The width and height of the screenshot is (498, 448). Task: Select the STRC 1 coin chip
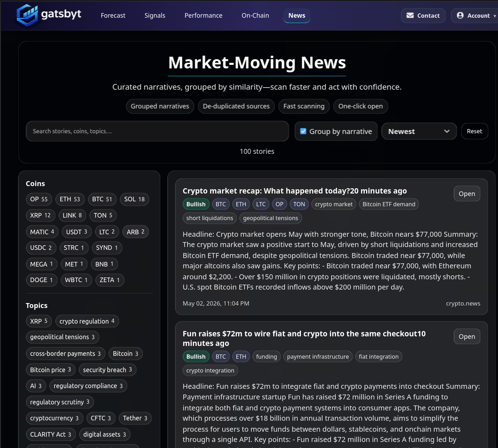pos(74,248)
